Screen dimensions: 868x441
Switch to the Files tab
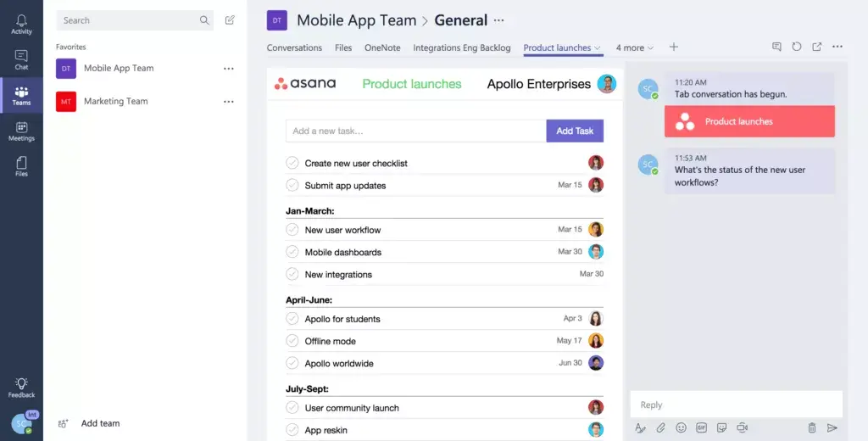coord(343,48)
